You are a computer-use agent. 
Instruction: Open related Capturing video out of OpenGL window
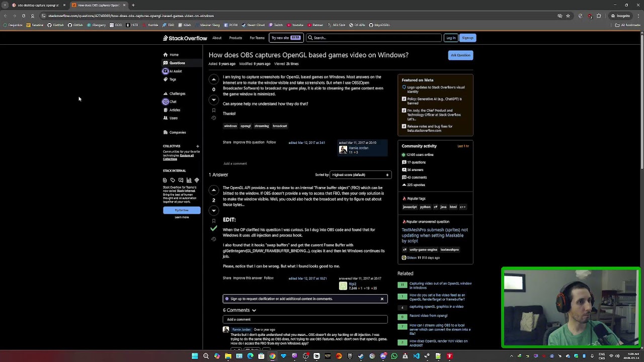point(440,286)
